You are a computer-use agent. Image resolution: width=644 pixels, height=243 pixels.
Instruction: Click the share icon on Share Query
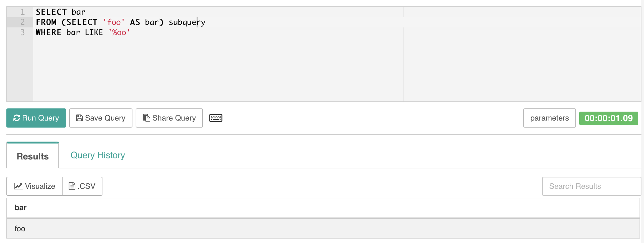pyautogui.click(x=146, y=118)
